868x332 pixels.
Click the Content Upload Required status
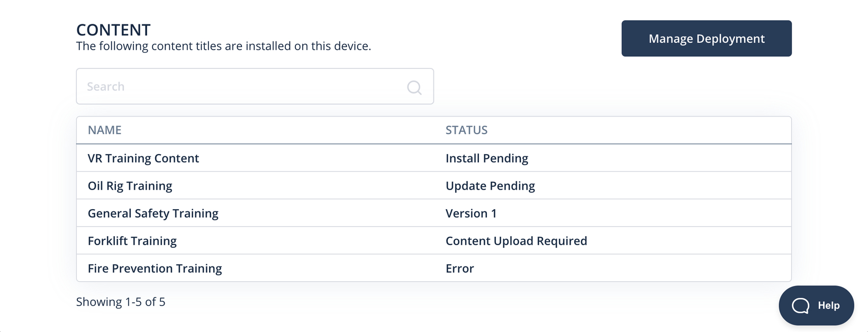pyautogui.click(x=516, y=241)
